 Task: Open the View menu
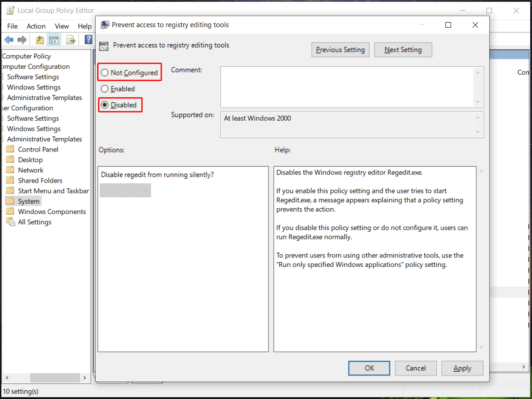(62, 26)
